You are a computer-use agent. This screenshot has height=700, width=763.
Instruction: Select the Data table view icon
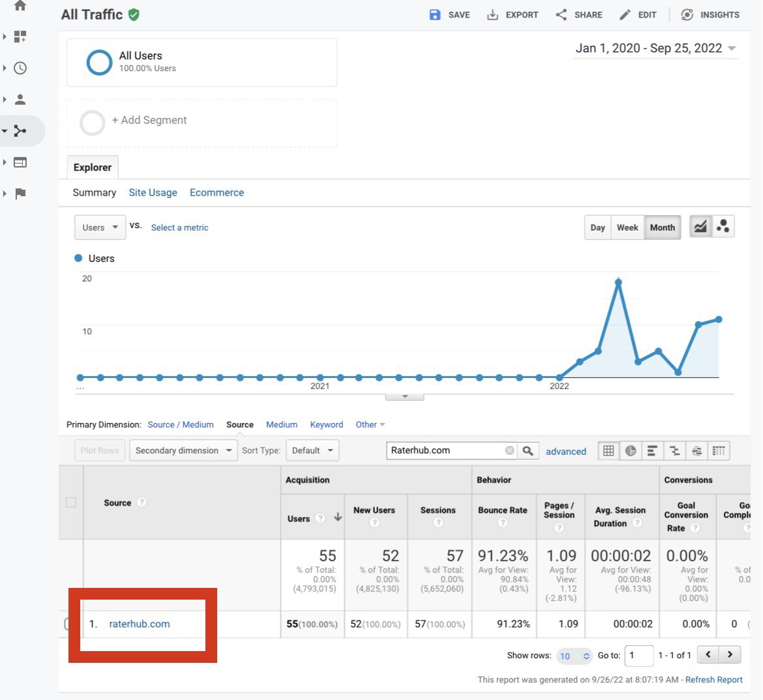coord(608,451)
